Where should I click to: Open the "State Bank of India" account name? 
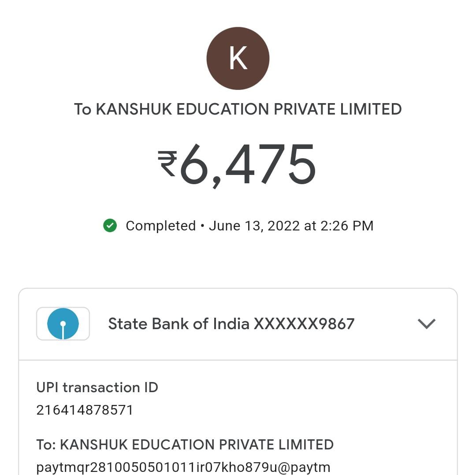point(178,324)
